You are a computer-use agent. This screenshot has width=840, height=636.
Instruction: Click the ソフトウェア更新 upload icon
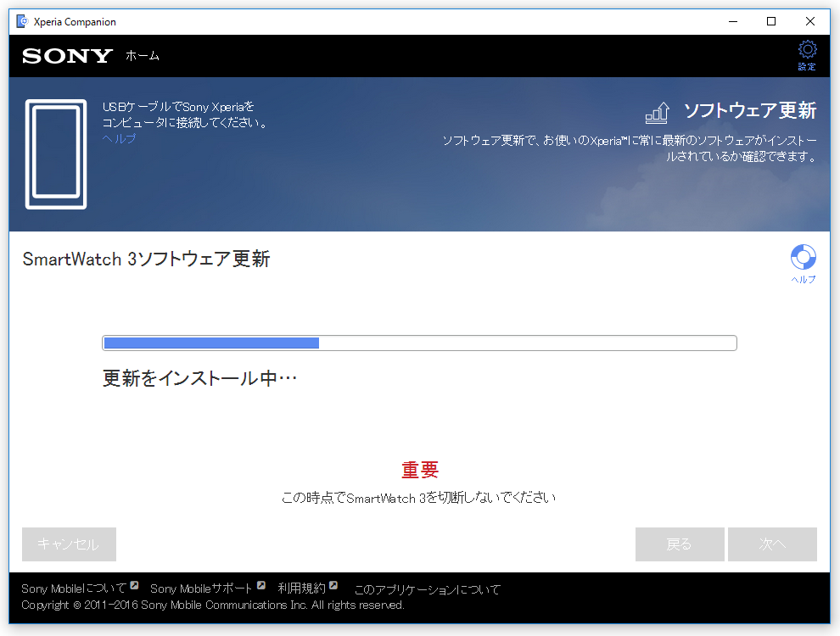click(x=658, y=113)
